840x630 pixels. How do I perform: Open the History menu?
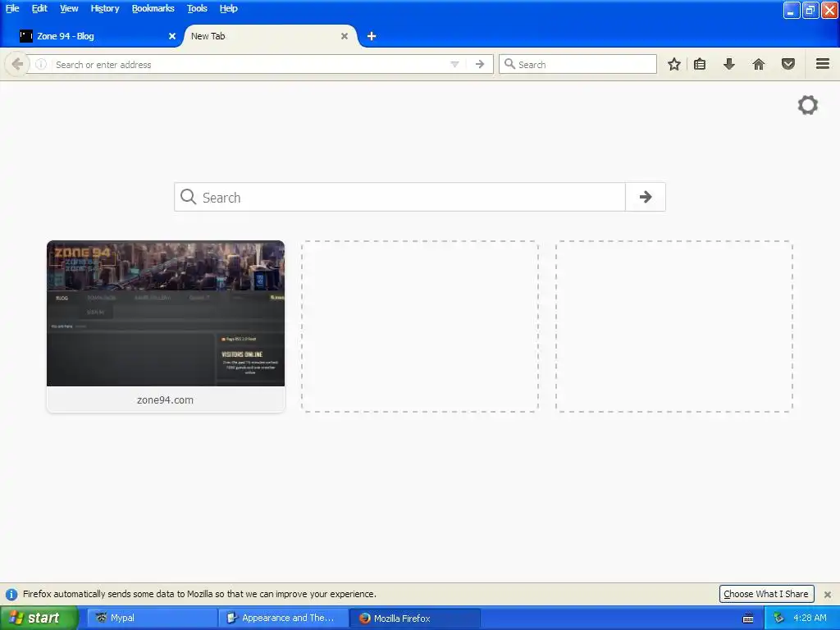[x=104, y=8]
